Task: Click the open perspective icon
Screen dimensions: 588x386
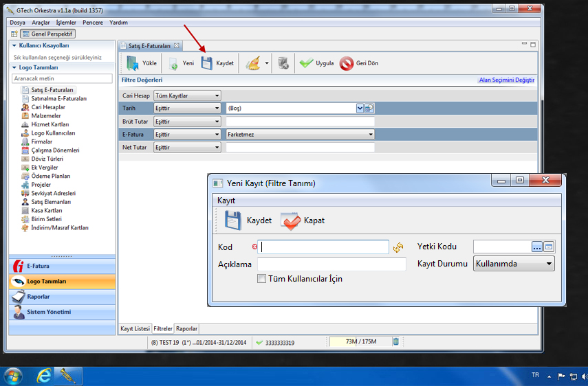Action: [14, 34]
